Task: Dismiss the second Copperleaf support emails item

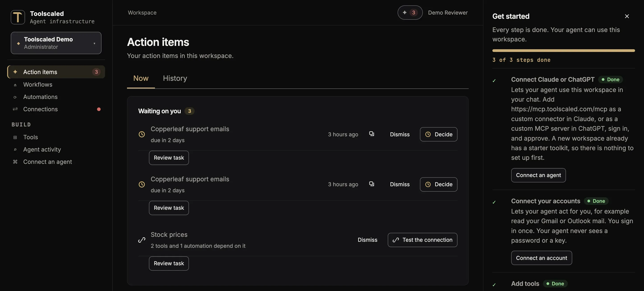Action: click(x=400, y=184)
